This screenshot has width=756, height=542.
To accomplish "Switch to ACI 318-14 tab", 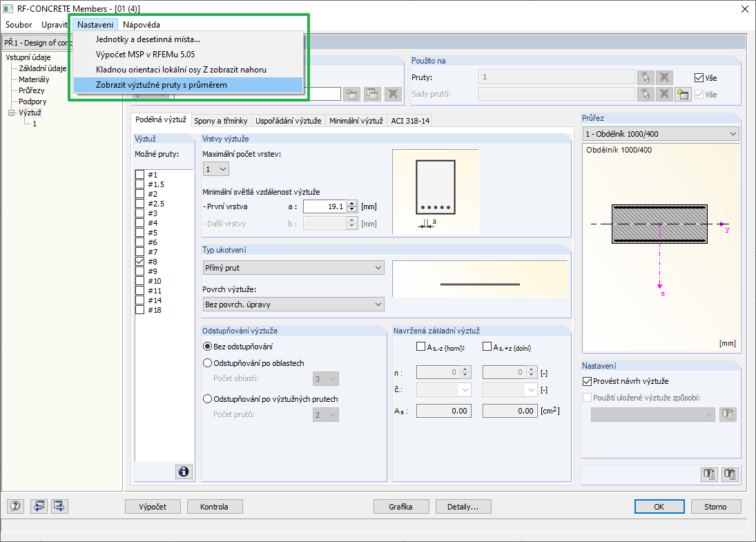I will tap(410, 121).
